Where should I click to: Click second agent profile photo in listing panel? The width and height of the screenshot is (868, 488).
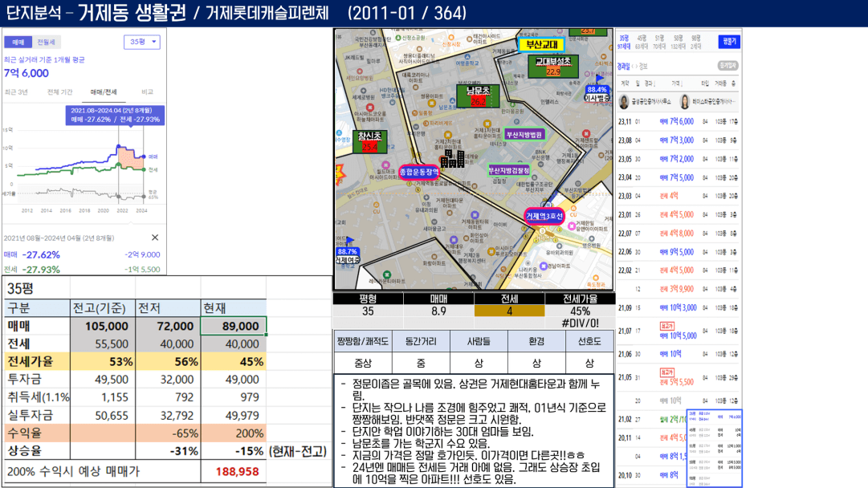coord(684,101)
